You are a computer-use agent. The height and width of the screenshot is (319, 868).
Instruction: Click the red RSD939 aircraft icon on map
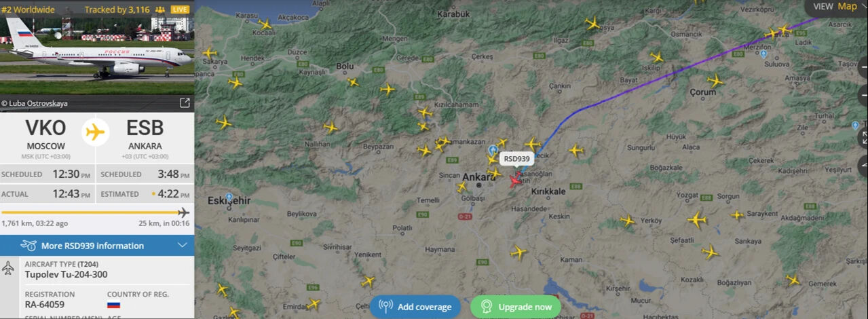coord(515,181)
